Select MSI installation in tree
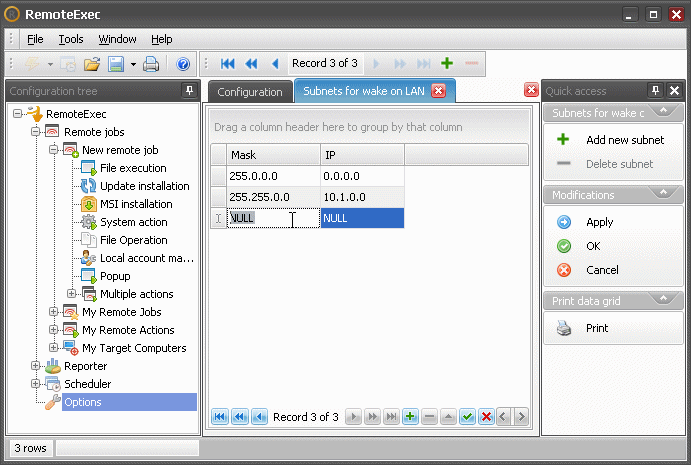 [136, 204]
